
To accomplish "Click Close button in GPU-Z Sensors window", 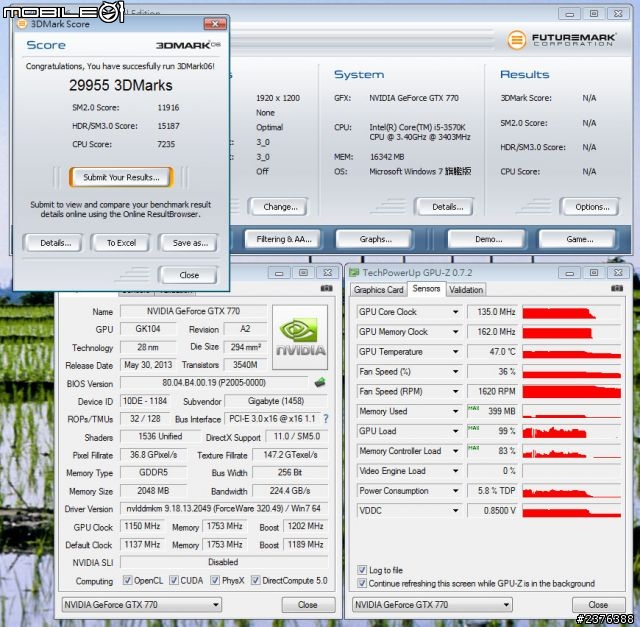I will pyautogui.click(x=598, y=605).
